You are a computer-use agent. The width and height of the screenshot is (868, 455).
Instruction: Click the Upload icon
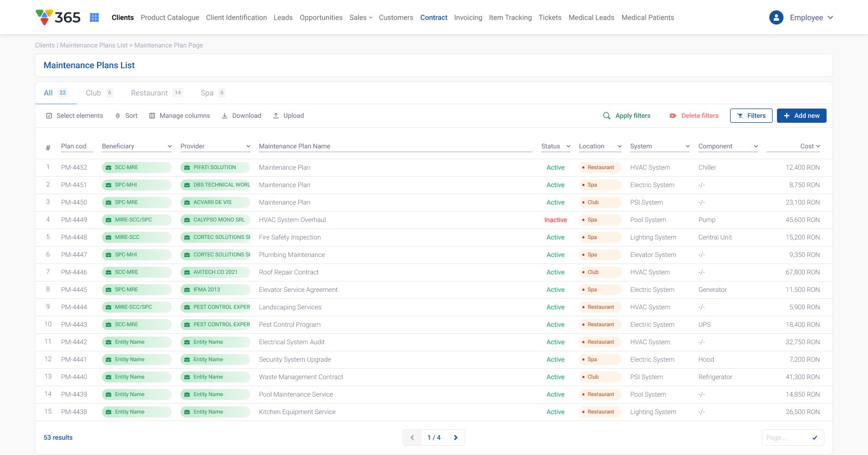click(276, 116)
